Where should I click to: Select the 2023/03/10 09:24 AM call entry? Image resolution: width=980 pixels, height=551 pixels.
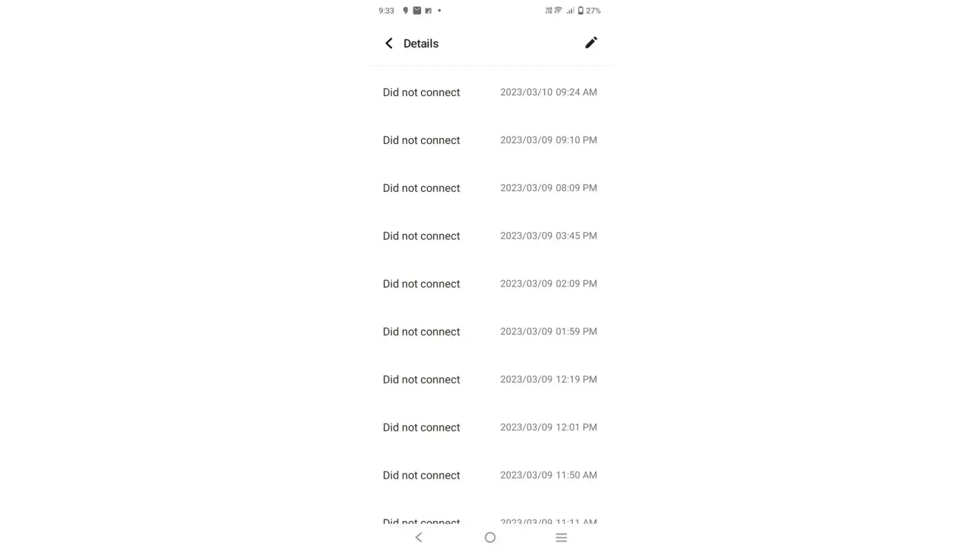coord(489,92)
